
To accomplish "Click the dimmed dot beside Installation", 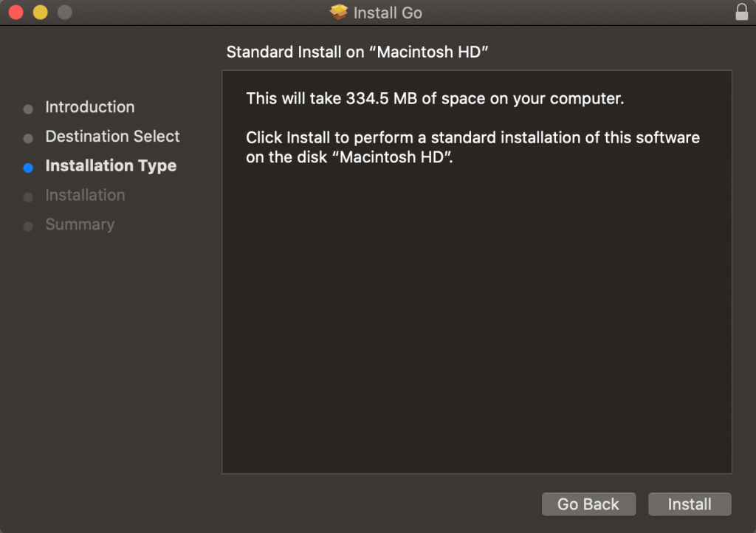I will pos(27,196).
